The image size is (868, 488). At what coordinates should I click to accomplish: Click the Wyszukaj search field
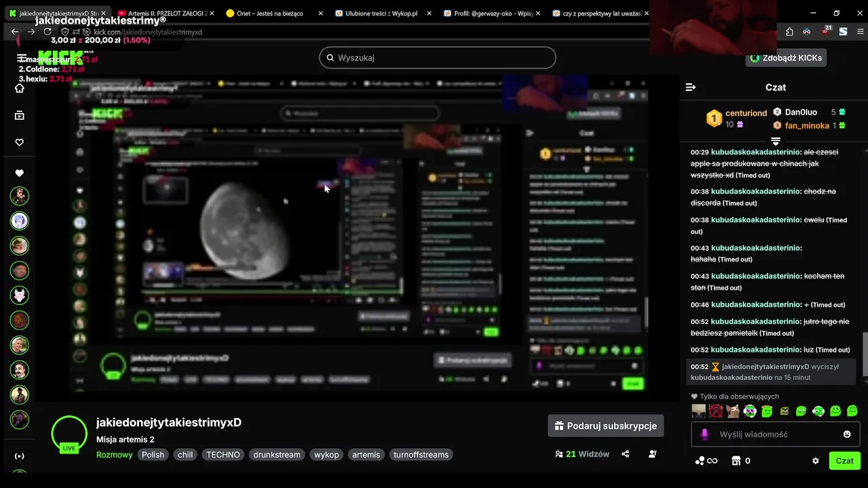point(437,58)
